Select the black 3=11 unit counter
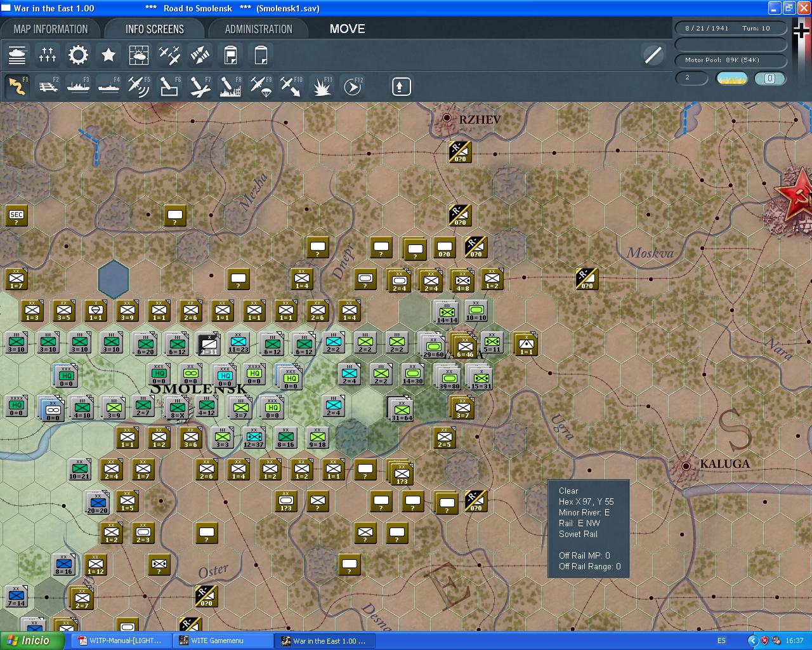The height and width of the screenshot is (650, 812). [x=209, y=344]
